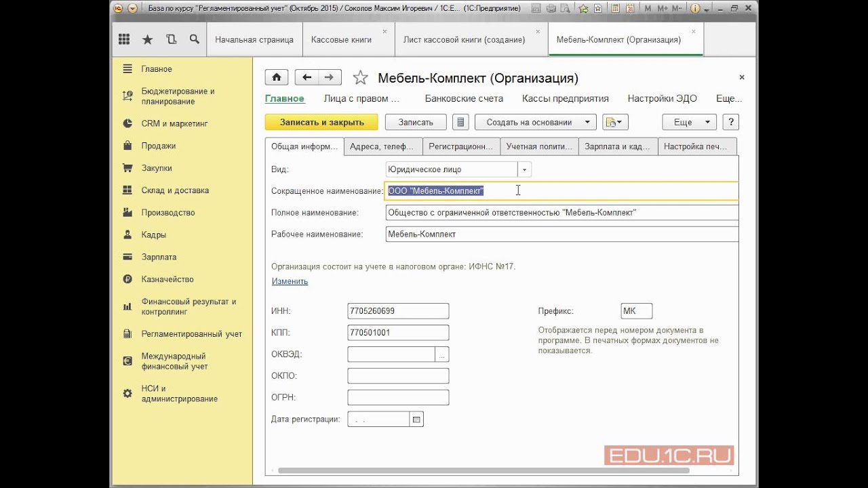Open the calendar picker for Дата регистрации
868x488 pixels.
pos(417,420)
